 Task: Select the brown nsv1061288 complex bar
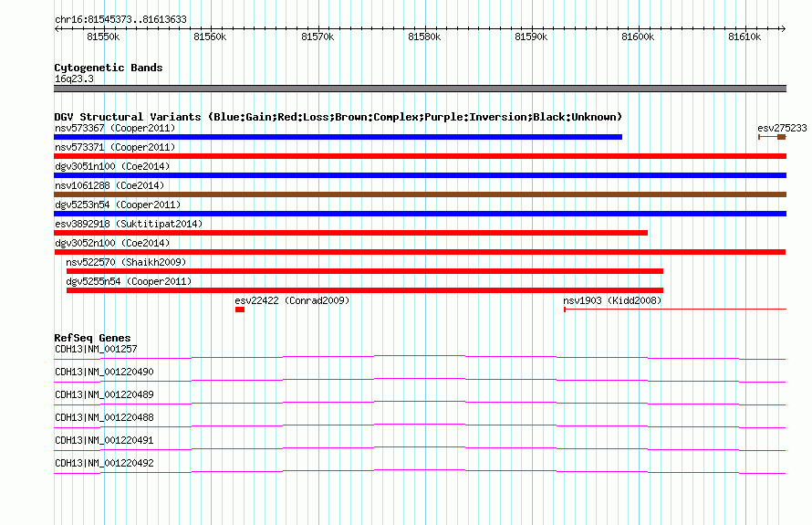tap(420, 194)
